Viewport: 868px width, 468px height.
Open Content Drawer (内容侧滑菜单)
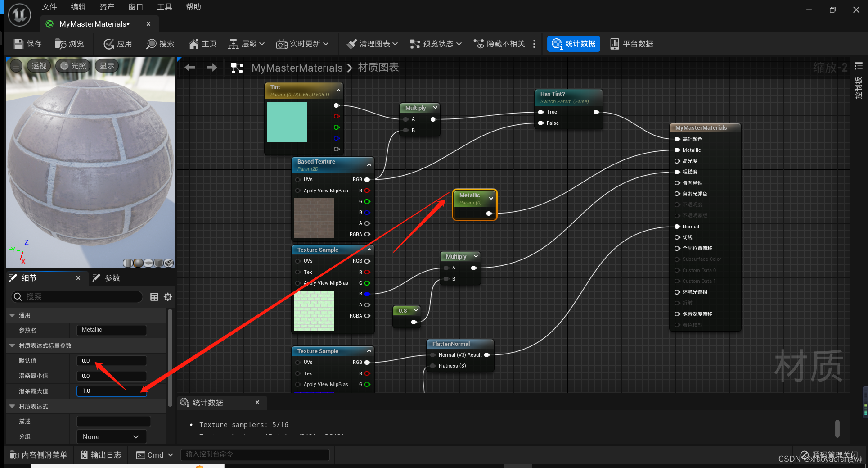click(39, 455)
